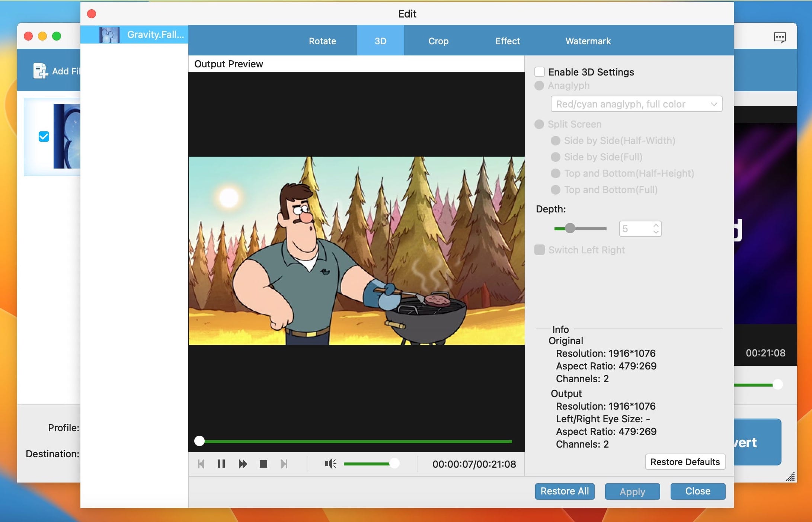
Task: Open the Red/cyan anaglyph dropdown
Action: [x=636, y=104]
